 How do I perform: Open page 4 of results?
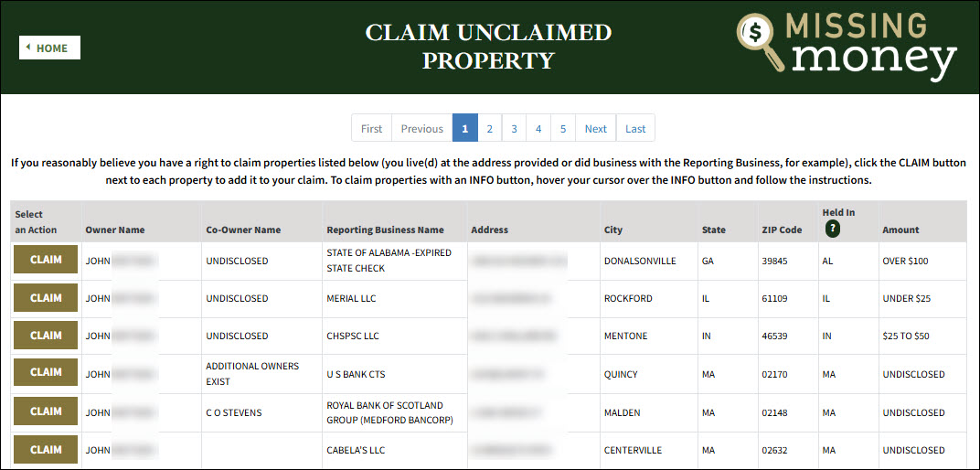tap(538, 129)
